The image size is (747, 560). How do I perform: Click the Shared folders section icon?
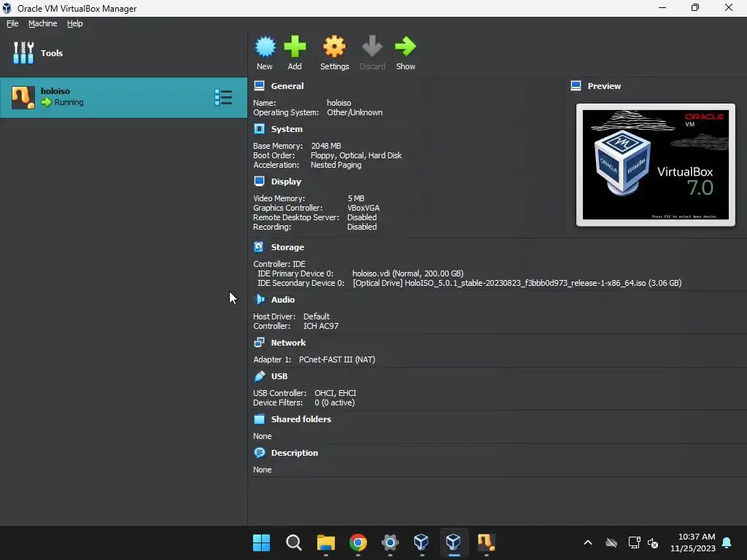(x=259, y=419)
